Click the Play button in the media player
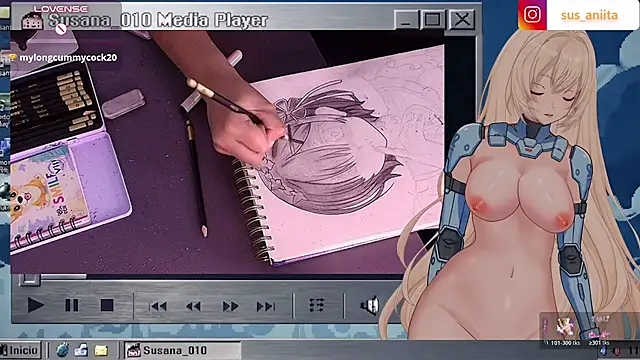 click(36, 305)
